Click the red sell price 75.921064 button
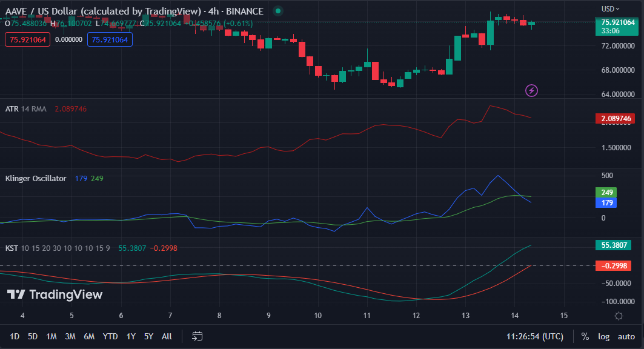 click(27, 39)
